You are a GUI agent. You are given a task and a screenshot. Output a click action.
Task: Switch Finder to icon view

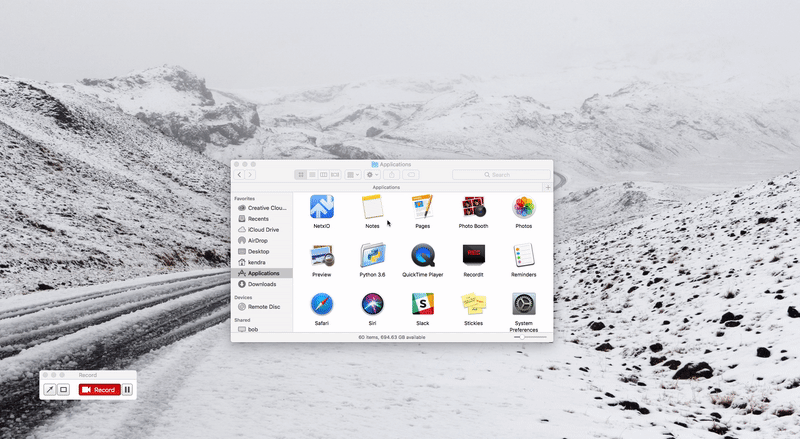click(300, 175)
